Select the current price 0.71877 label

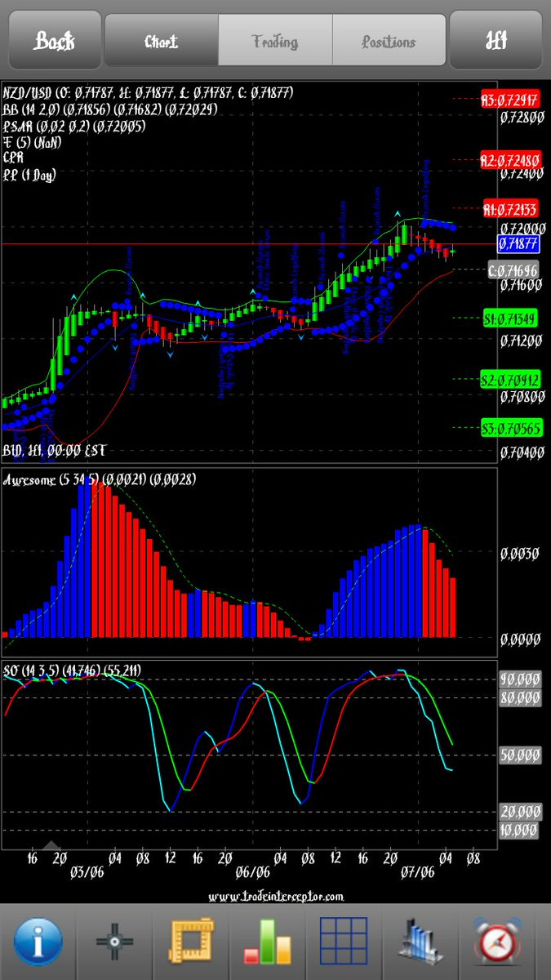(518, 243)
